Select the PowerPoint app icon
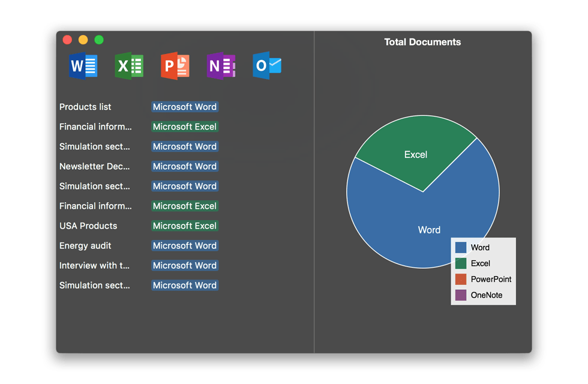Image resolution: width=588 pixels, height=384 pixels. [175, 65]
